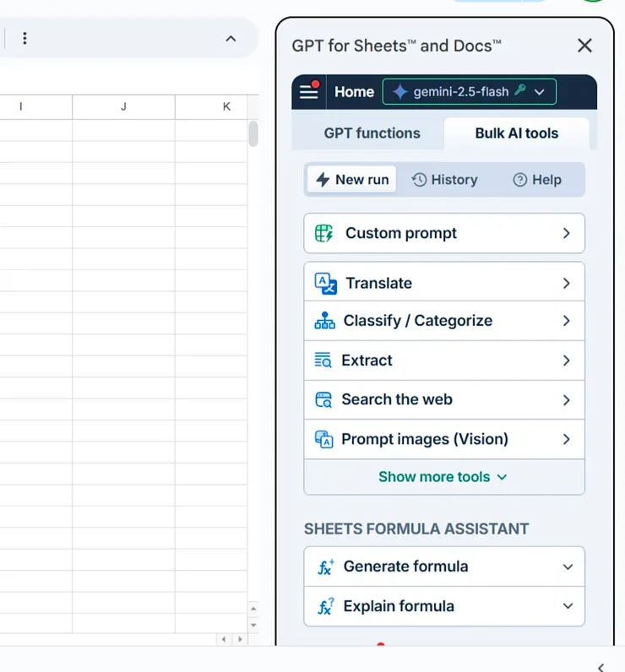Click the Home label in the add-on header
This screenshot has height=672, width=625.
pos(354,92)
